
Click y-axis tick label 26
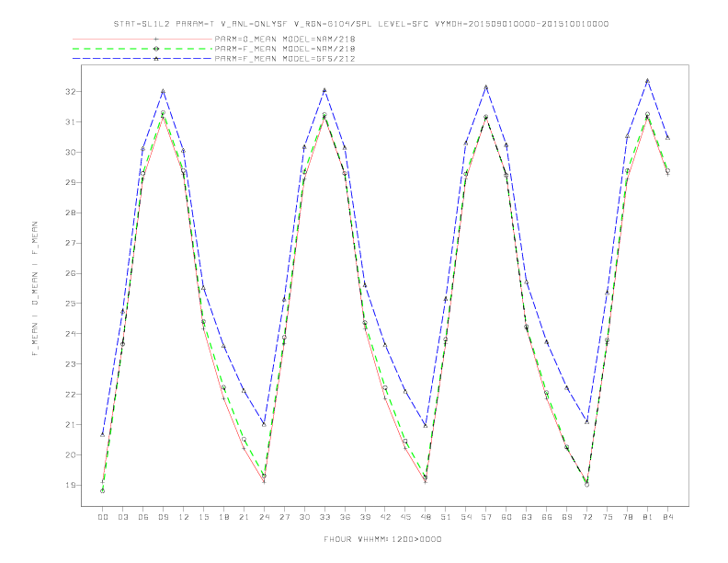70,273
